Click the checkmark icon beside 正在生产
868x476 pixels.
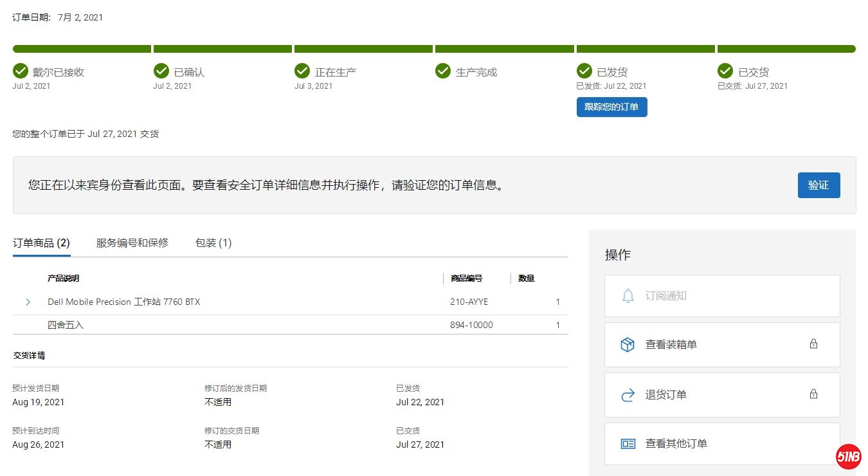tap(302, 71)
